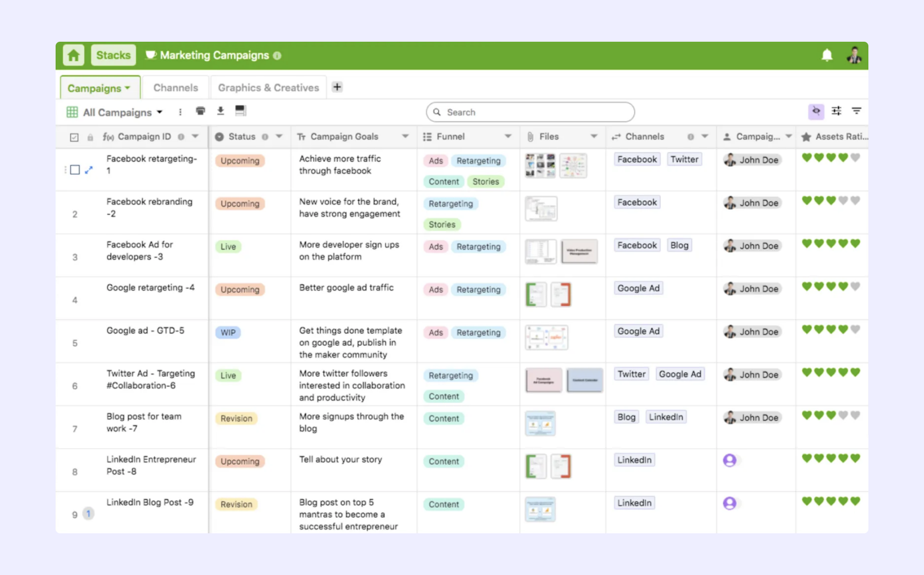Click Upcoming status on Facebook rebranding row

coord(240,204)
